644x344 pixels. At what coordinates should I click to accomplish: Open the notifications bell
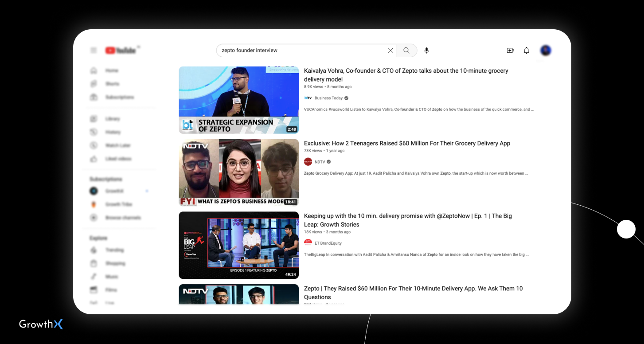[x=527, y=51]
